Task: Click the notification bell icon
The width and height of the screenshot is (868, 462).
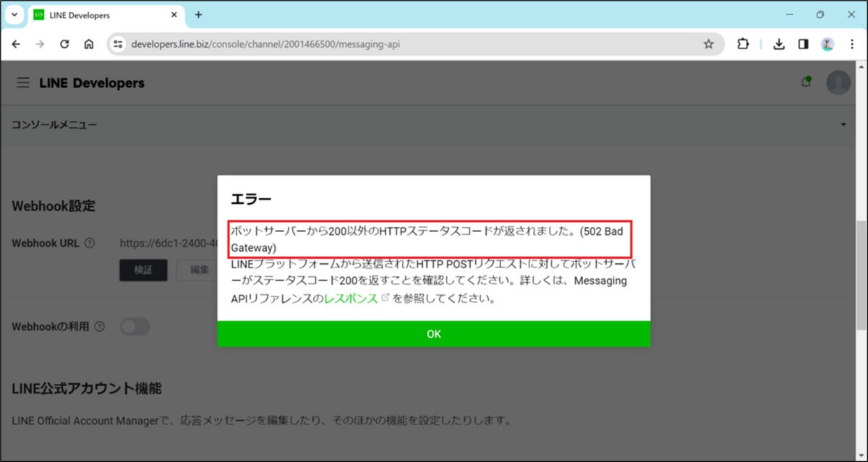Action: tap(806, 82)
